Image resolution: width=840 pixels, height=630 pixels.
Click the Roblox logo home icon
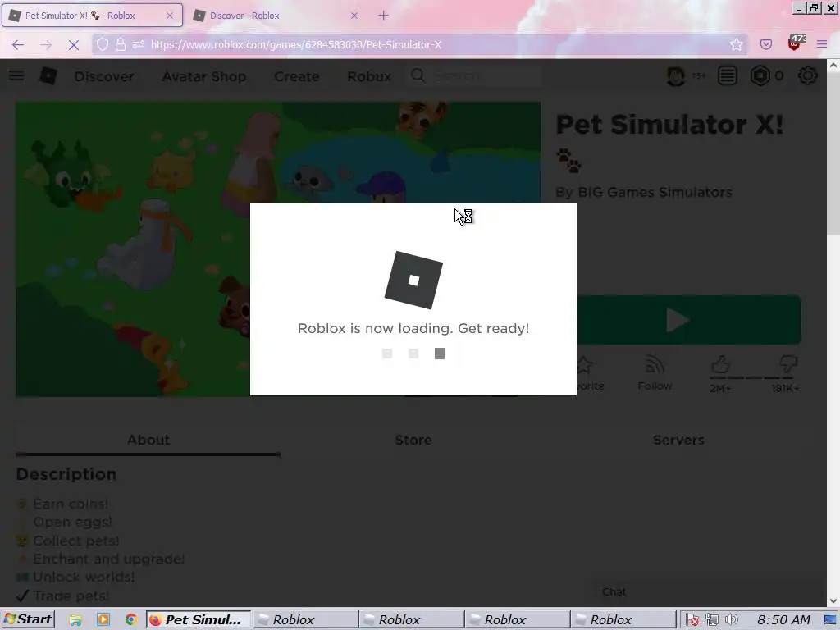48,76
